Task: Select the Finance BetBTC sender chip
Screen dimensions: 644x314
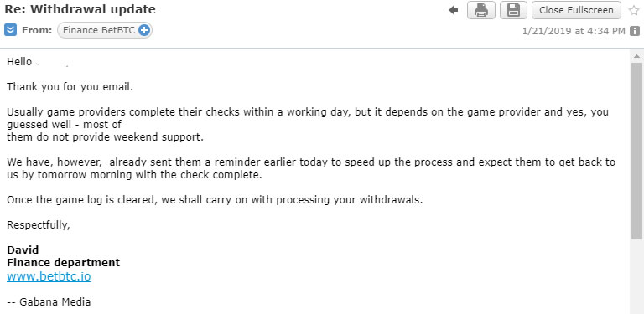Action: [x=105, y=30]
